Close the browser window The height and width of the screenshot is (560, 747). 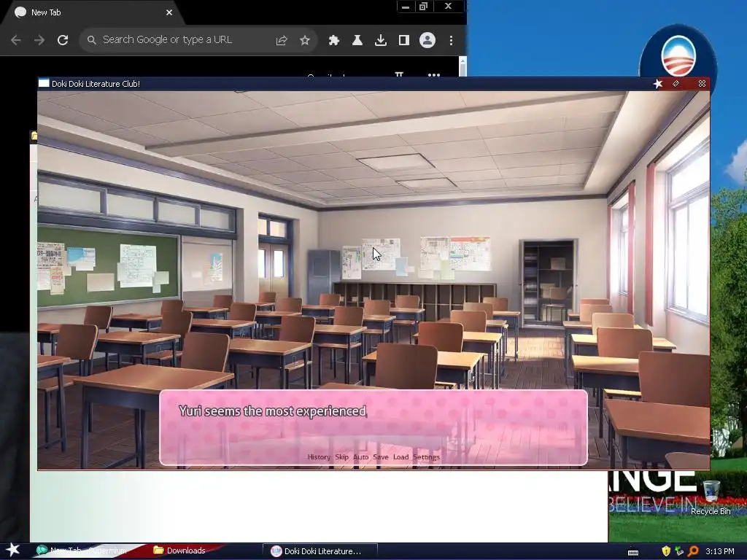coord(449,6)
